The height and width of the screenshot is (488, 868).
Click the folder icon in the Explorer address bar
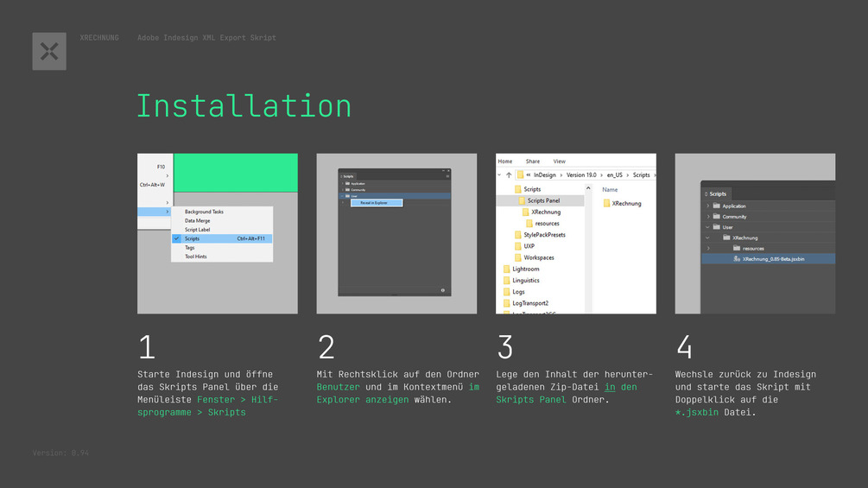pyautogui.click(x=520, y=174)
